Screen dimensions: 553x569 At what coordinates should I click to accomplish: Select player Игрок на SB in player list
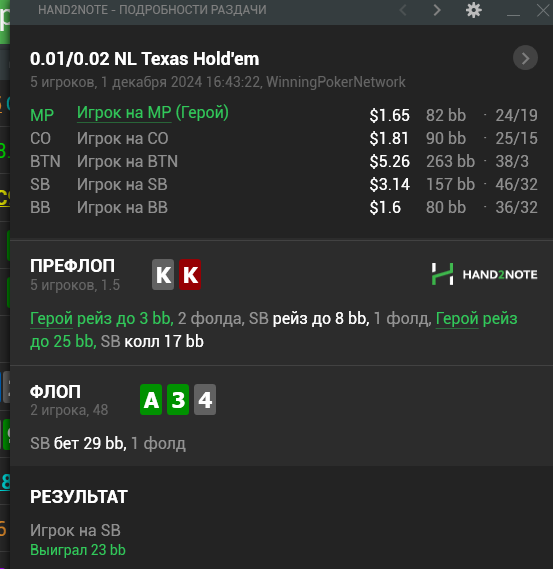pyautogui.click(x=122, y=184)
